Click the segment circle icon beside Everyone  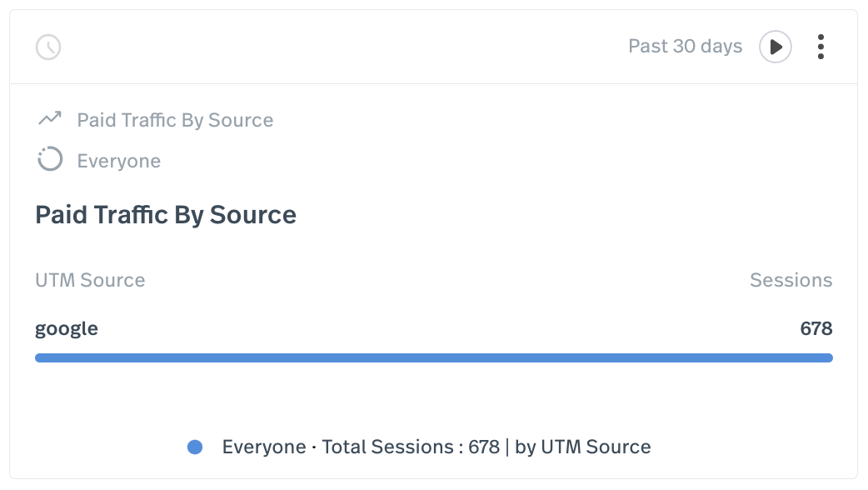pyautogui.click(x=50, y=159)
